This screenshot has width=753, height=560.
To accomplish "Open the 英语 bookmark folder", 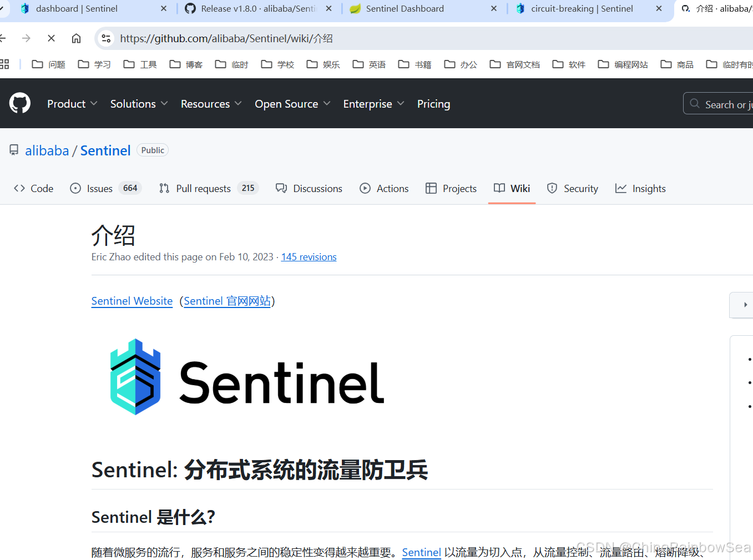I will pos(369,64).
